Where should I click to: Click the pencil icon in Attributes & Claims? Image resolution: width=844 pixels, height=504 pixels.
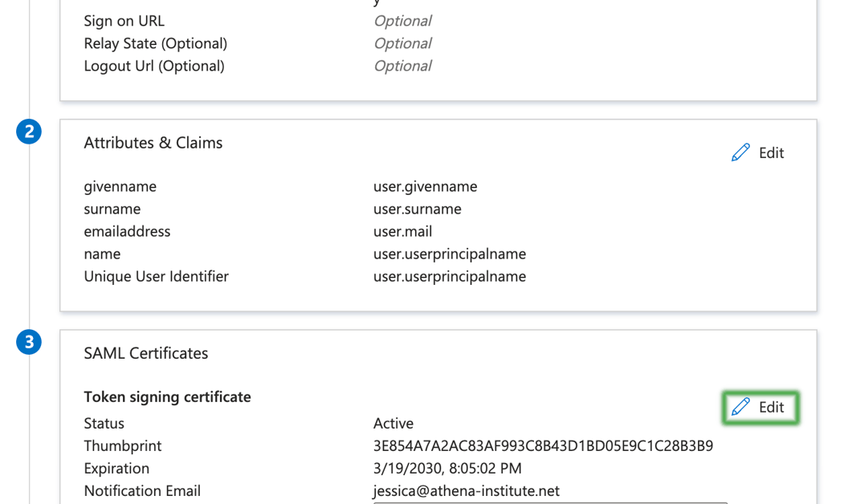[x=740, y=152]
